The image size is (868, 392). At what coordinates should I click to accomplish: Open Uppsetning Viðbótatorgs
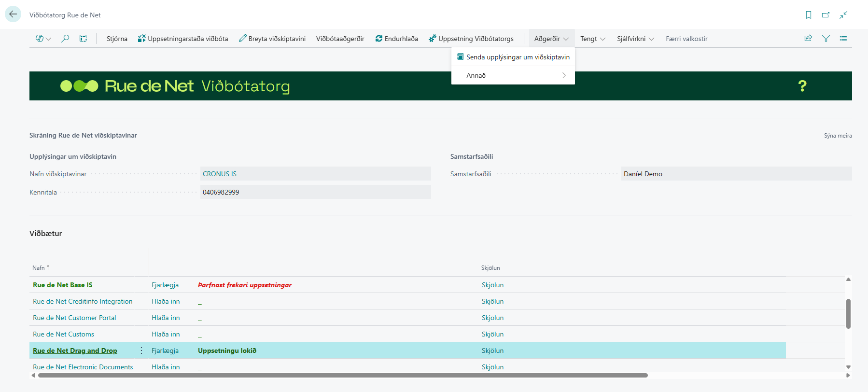pyautogui.click(x=471, y=39)
